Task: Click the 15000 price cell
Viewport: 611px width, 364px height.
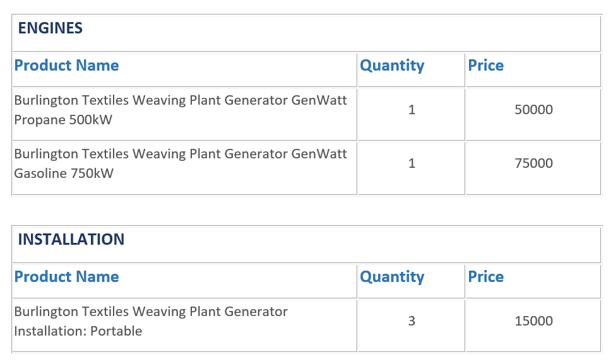Action: coord(533,326)
